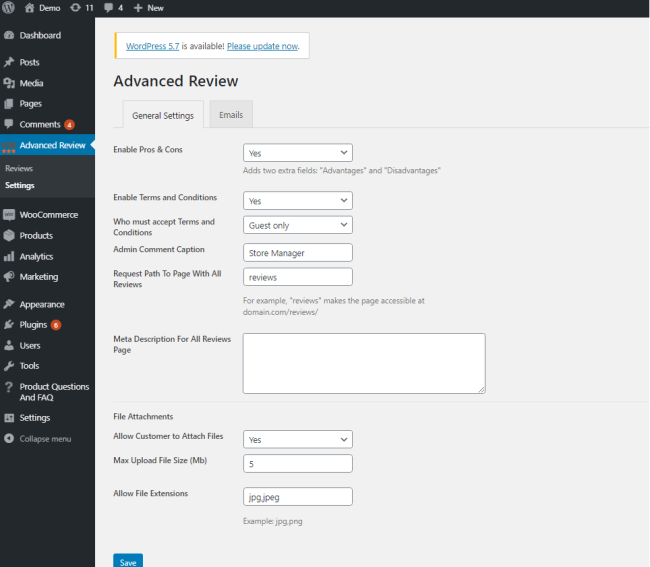Screen dimensions: 650x567
Task: Switch to the General Settings tab
Action: [163, 115]
